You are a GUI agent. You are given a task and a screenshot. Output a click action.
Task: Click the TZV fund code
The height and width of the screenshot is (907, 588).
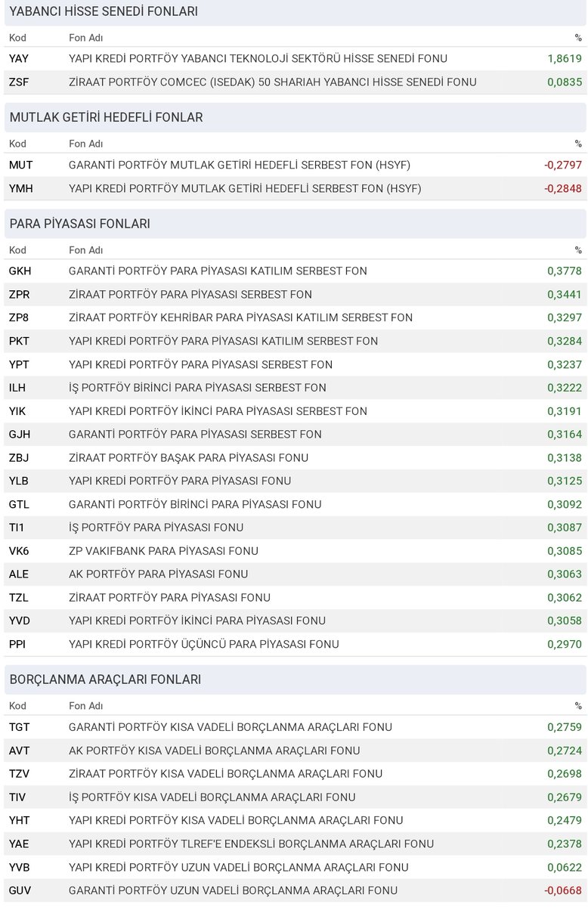pos(20,774)
